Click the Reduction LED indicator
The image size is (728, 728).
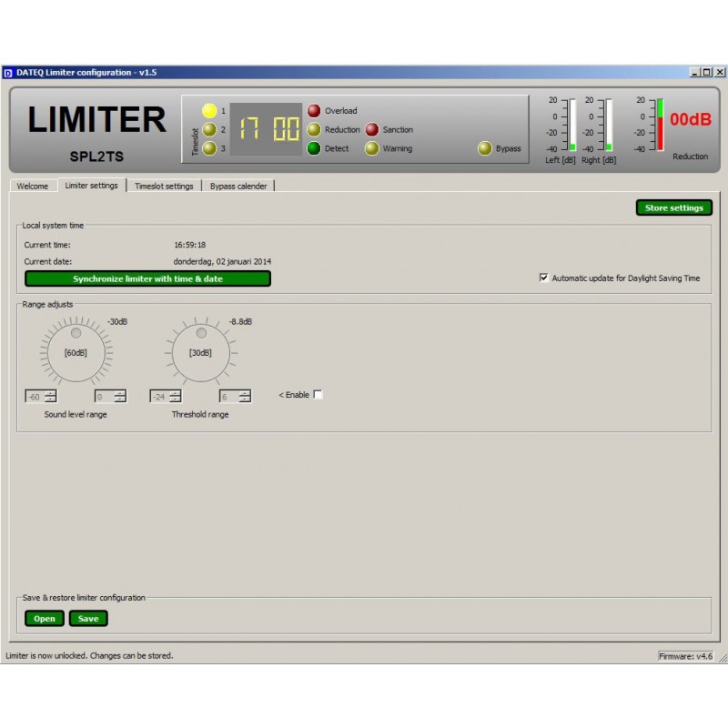coord(314,129)
